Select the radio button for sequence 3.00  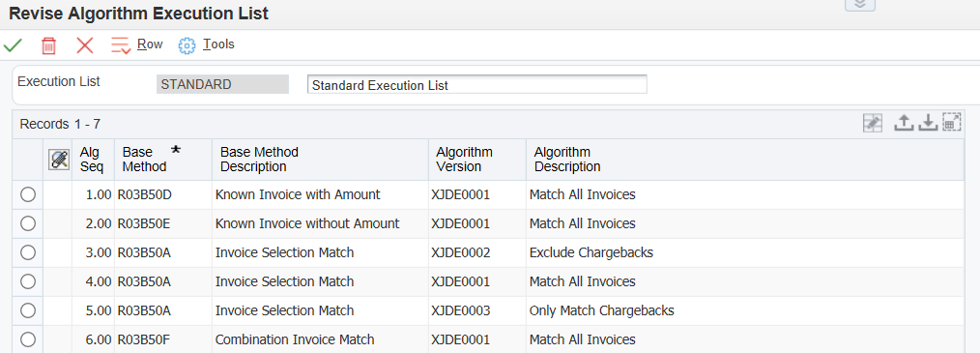pos(28,252)
